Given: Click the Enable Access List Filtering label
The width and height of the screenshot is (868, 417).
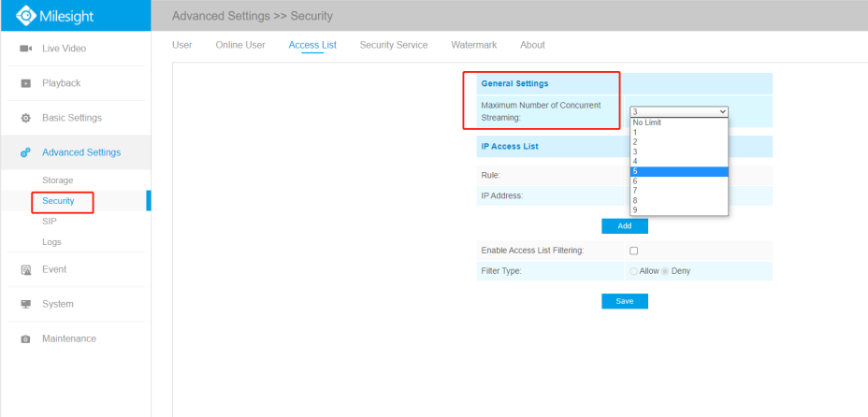Looking at the screenshot, I should coord(532,251).
